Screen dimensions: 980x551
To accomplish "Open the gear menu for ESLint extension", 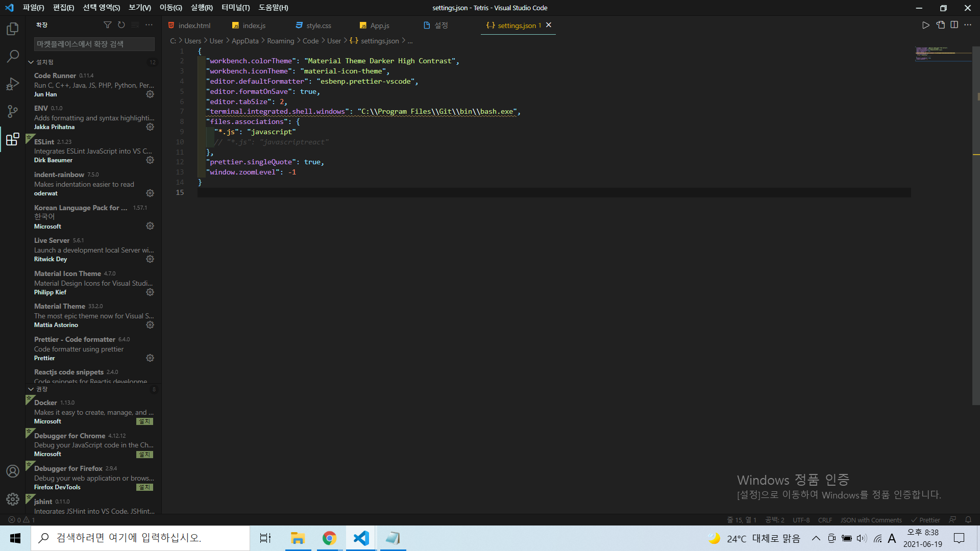I will (x=150, y=160).
